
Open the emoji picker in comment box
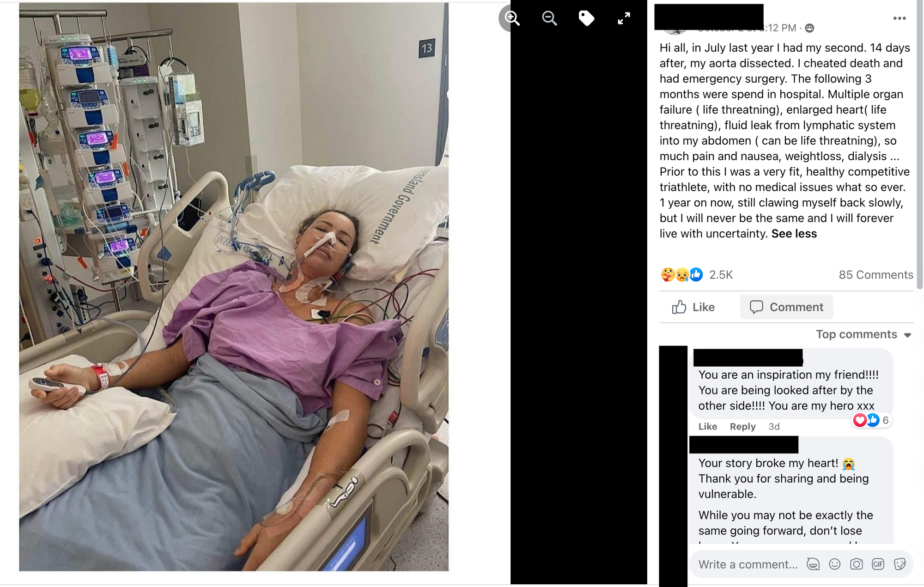click(834, 564)
